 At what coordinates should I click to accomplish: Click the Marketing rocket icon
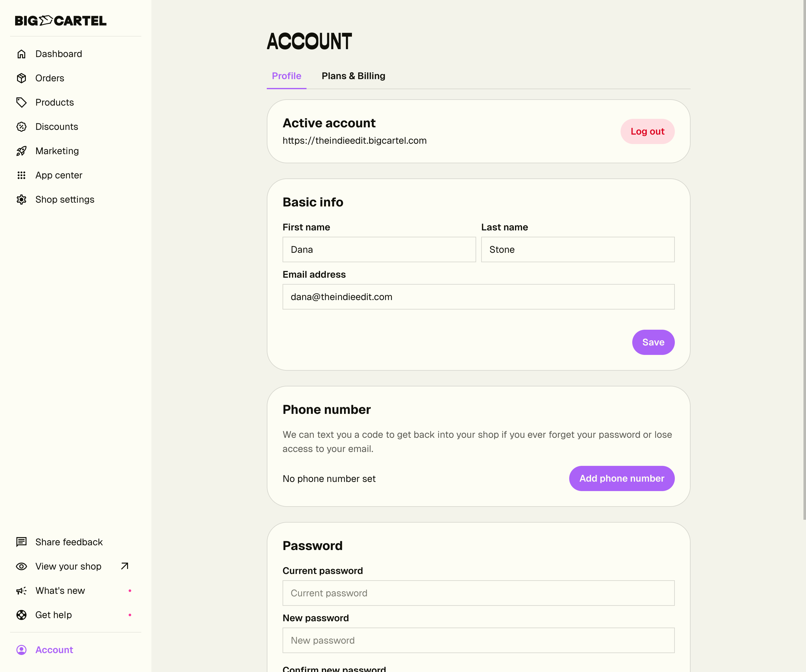(x=21, y=151)
